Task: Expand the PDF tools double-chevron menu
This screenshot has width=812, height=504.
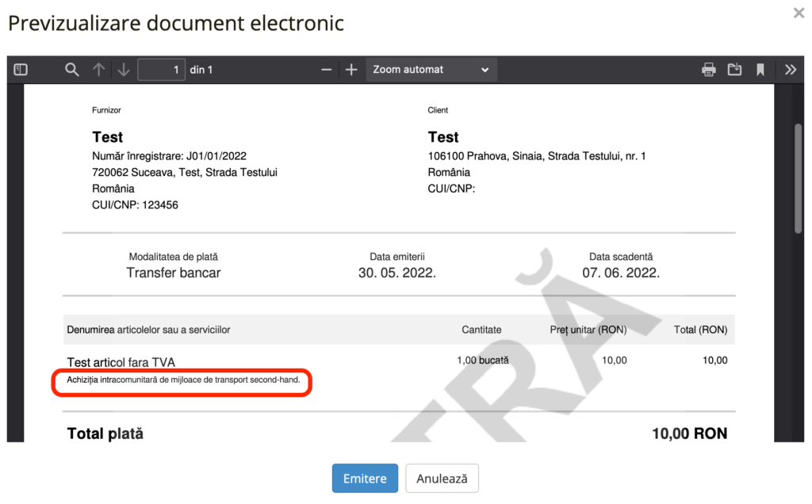Action: tap(790, 70)
